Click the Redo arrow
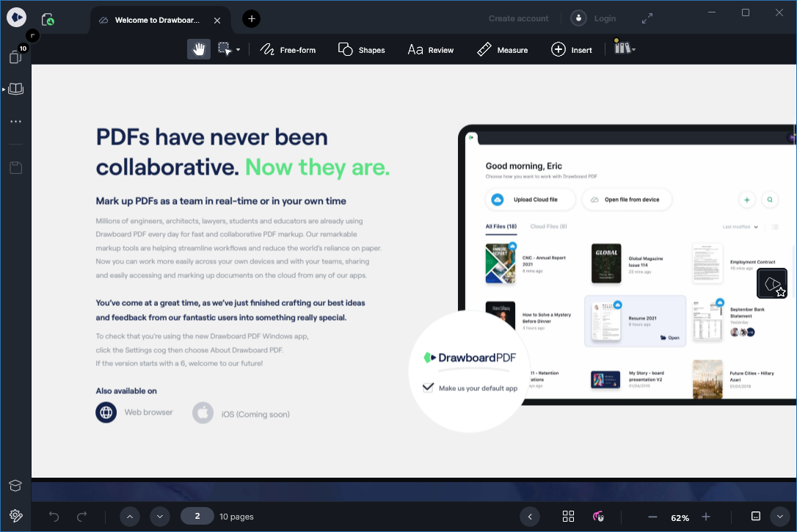The image size is (797, 532). click(x=82, y=517)
